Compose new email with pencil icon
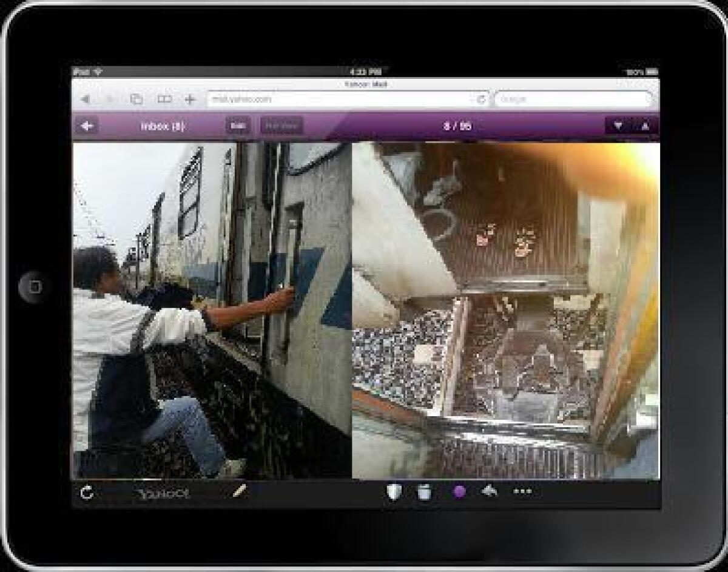This screenshot has width=728, height=572. tap(240, 491)
